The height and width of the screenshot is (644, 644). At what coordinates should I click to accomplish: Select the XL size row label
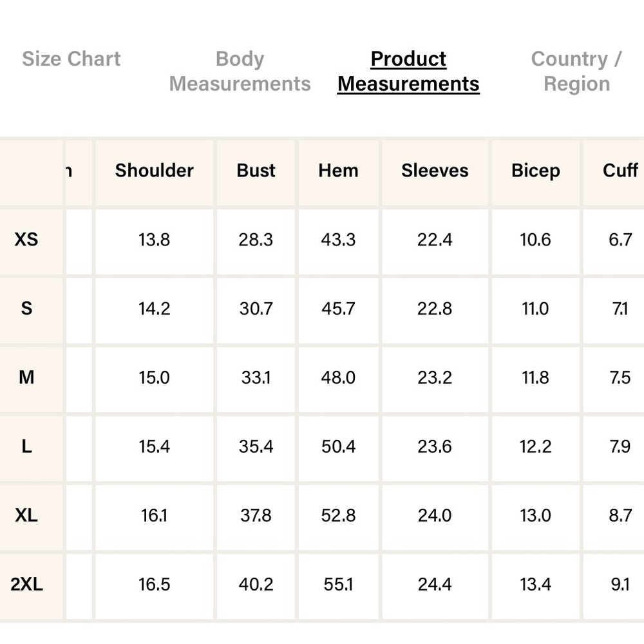coord(26,515)
